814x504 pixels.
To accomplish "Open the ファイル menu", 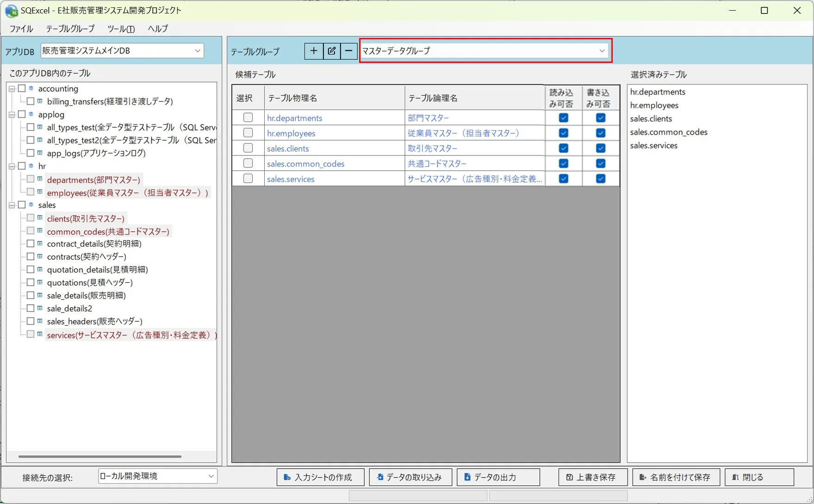I will tap(21, 29).
